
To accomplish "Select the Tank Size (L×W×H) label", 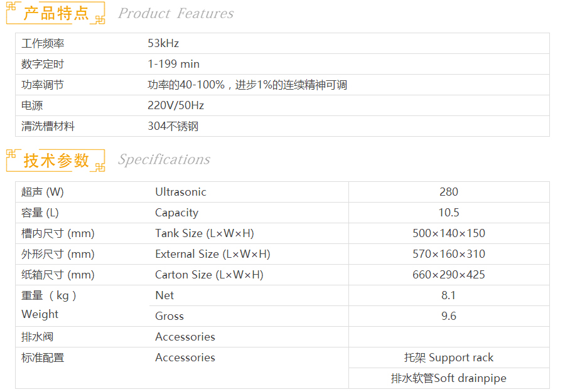I will pos(204,233).
